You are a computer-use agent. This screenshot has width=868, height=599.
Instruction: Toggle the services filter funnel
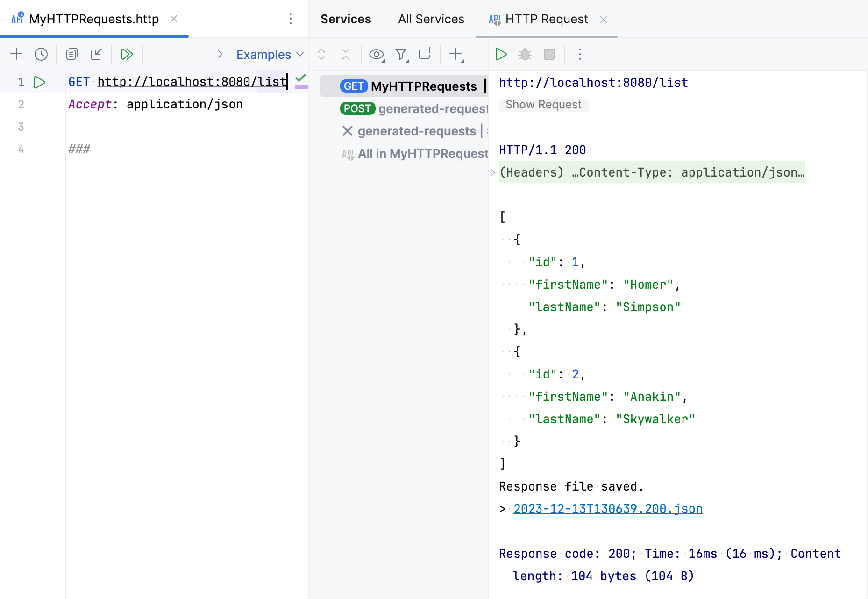(401, 54)
